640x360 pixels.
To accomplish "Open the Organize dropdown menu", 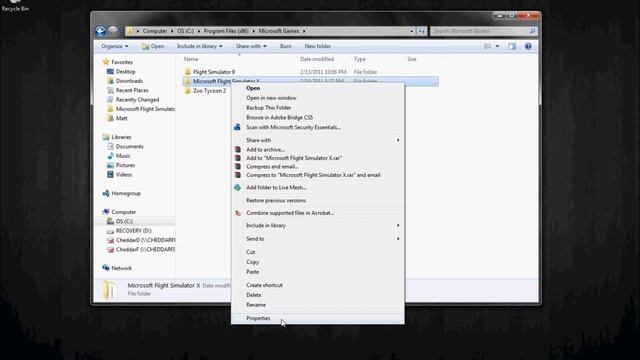I will [x=115, y=46].
